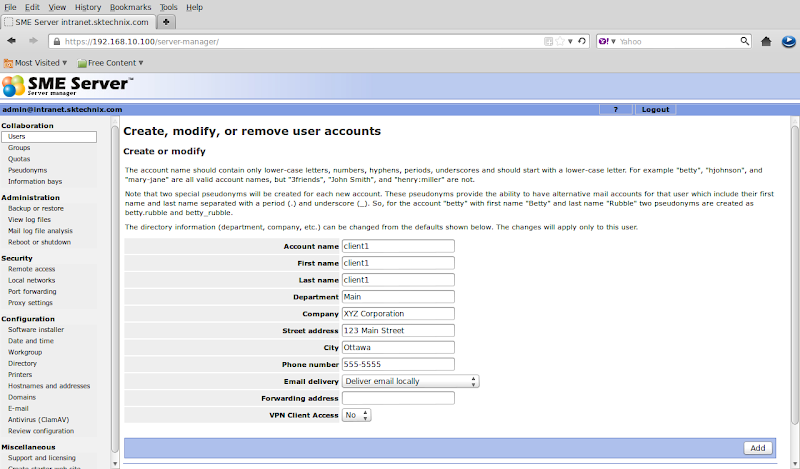Open the Users link in sidebar
The image size is (800, 469).
pyautogui.click(x=49, y=137)
